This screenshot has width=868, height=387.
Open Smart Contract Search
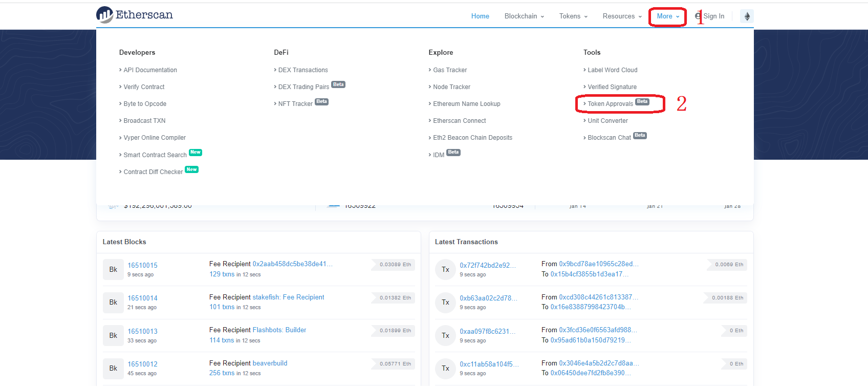coord(155,155)
